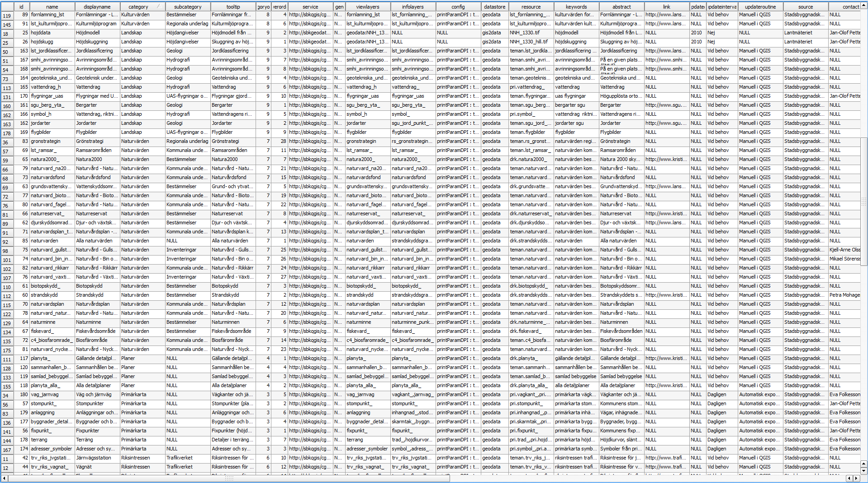Click displayname cell 'Järnvägsstation'
Image resolution: width=868 pixels, height=483 pixels.
[97, 458]
